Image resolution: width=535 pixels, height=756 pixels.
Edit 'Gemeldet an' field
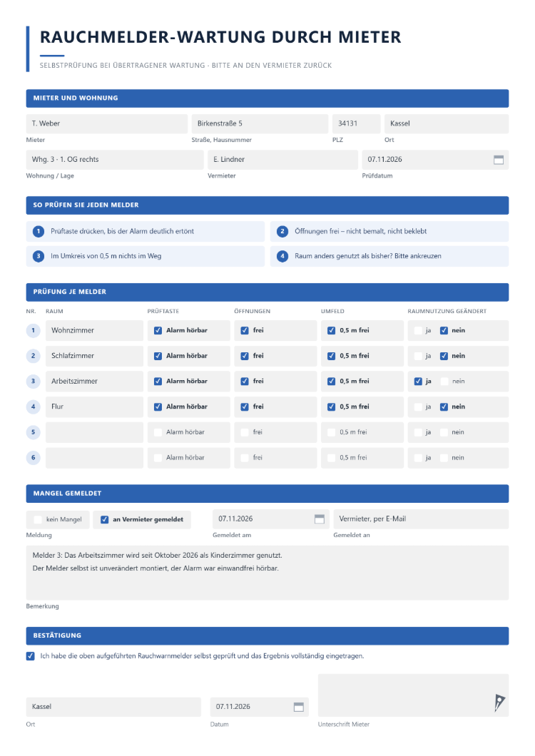coord(421,519)
